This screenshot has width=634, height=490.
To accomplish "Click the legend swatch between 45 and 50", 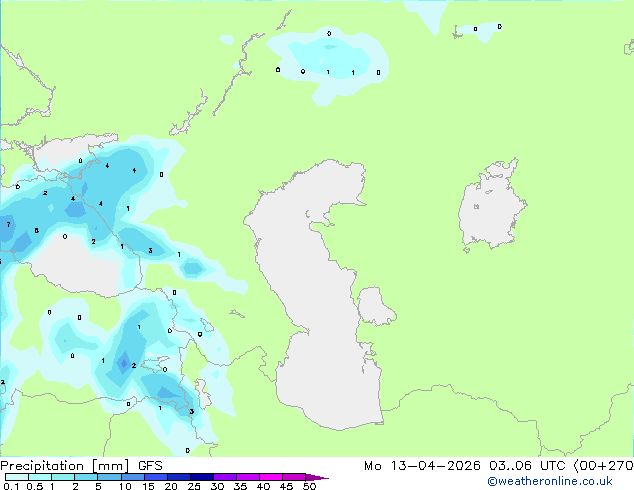I will point(294,477).
